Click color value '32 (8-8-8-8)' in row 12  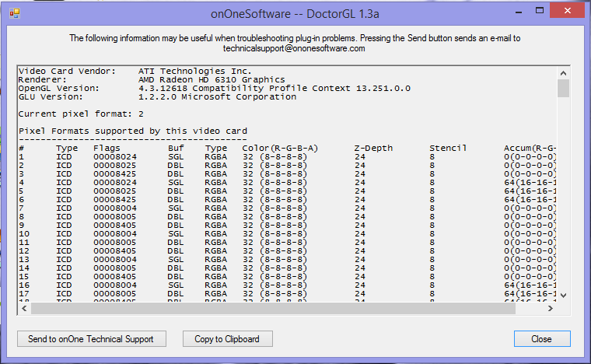[275, 251]
